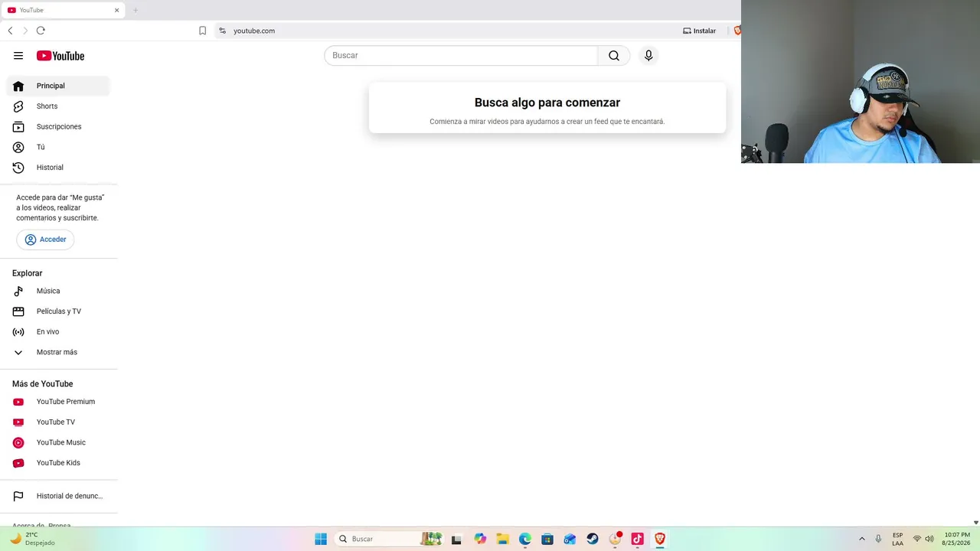Image resolution: width=980 pixels, height=551 pixels.
Task: Start voice search with the microphone
Action: [x=648, y=56]
